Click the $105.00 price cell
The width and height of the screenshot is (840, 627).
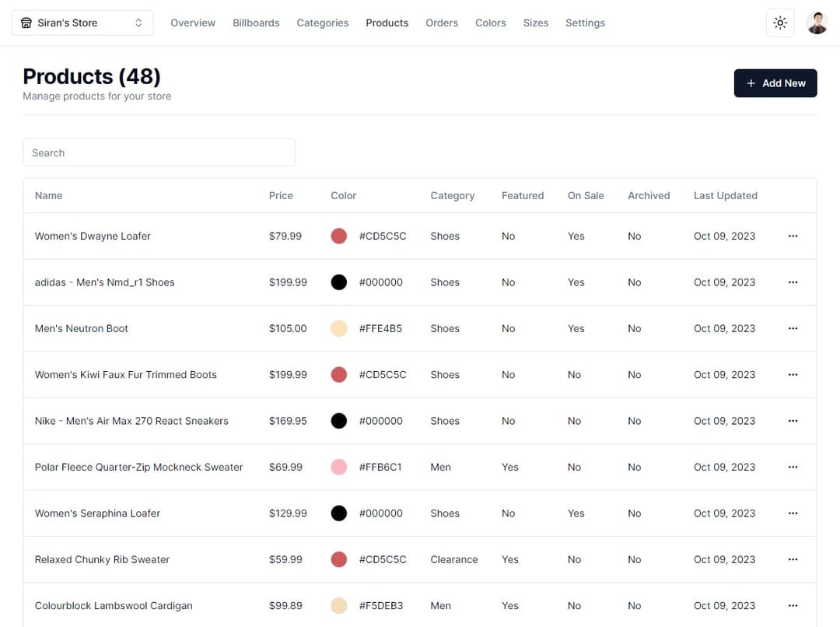pos(288,328)
